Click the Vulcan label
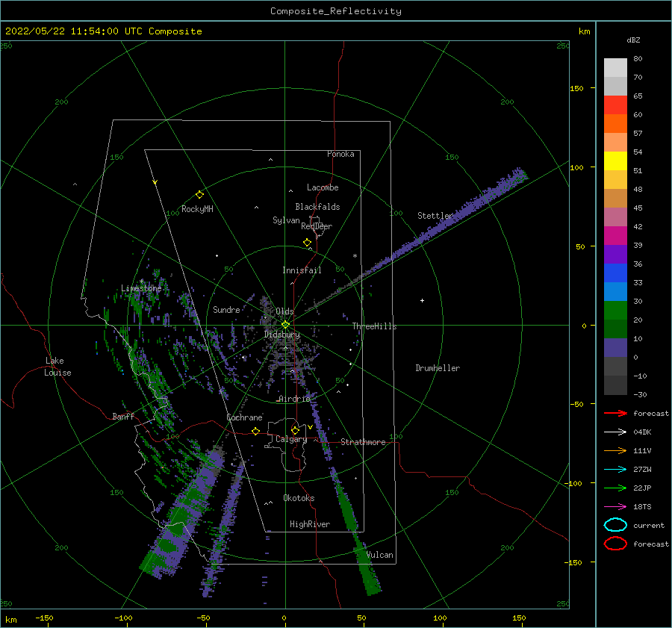The width and height of the screenshot is (672, 628). point(380,555)
